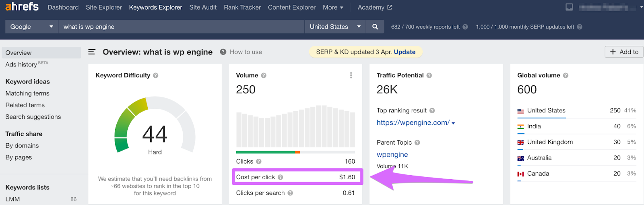The image size is (644, 205).
Task: Click the Traffic Potential value 26K
Action: 387,89
